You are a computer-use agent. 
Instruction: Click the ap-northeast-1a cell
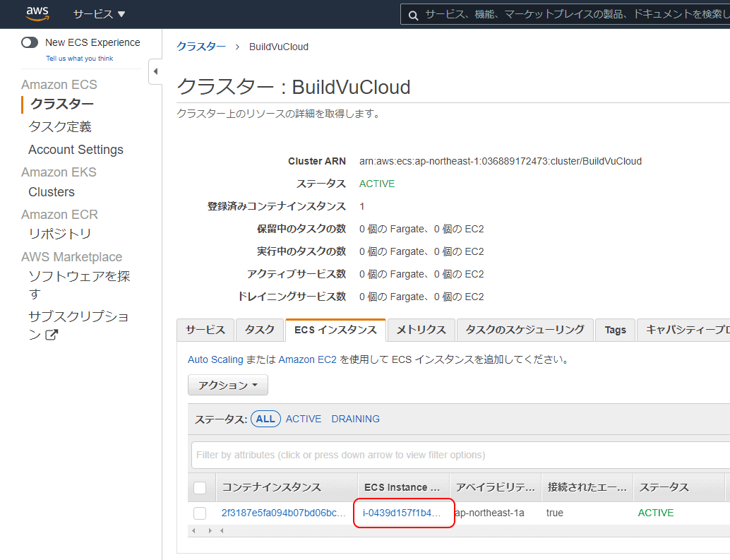click(489, 513)
